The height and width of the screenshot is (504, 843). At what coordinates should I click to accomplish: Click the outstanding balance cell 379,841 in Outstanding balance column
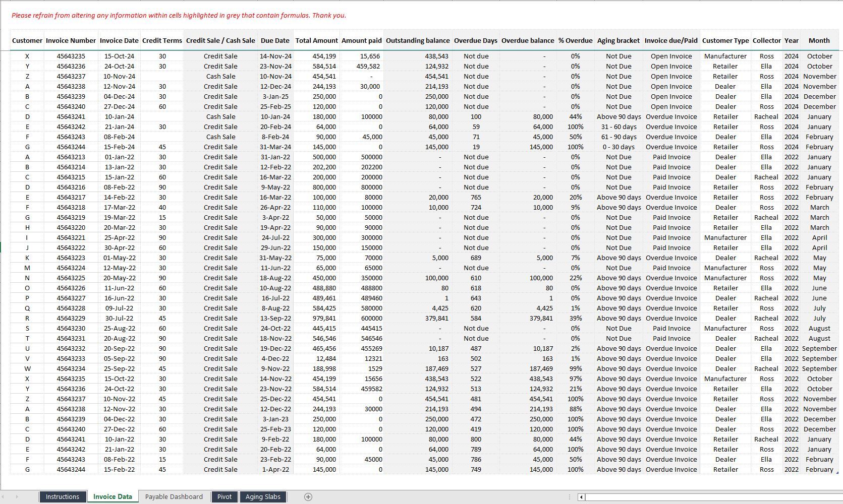(x=418, y=318)
